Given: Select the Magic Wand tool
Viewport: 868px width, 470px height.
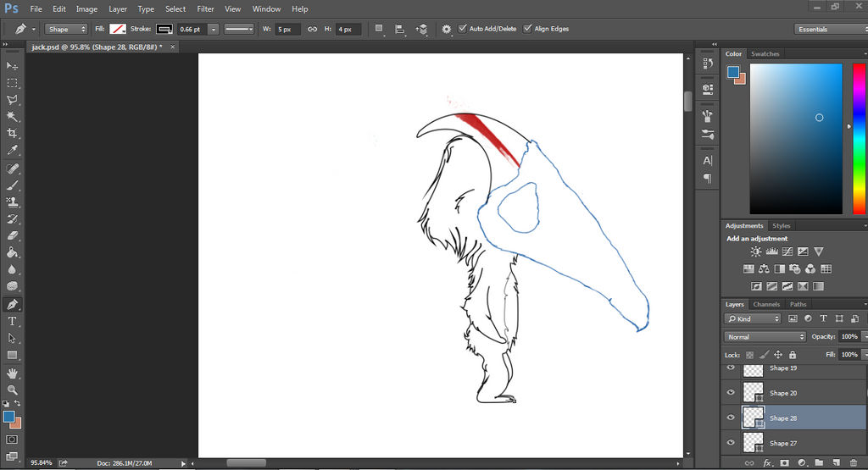Looking at the screenshot, I should click(x=12, y=116).
